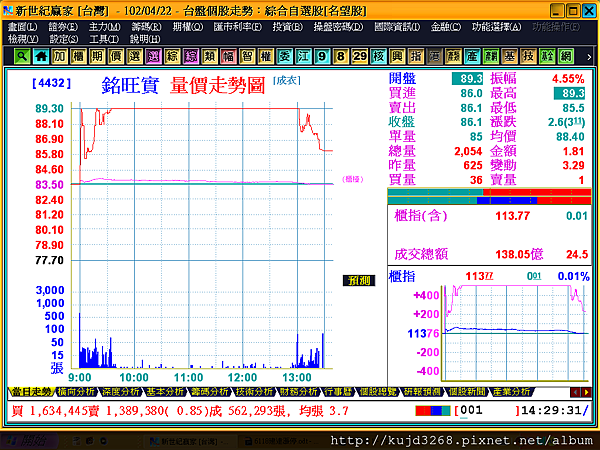Switch to the 籌碼分析 tab
This screenshot has width=600, height=450.
coord(210,392)
